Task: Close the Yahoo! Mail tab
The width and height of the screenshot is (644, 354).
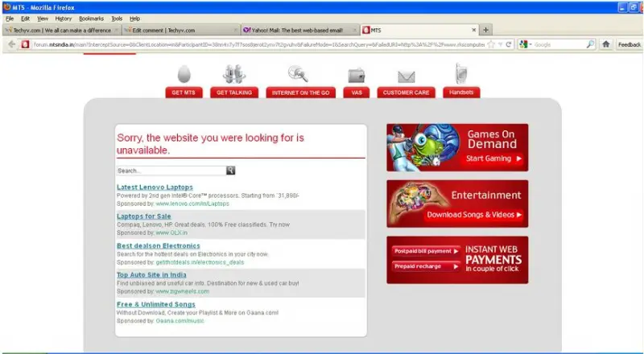Action: pyautogui.click(x=354, y=30)
